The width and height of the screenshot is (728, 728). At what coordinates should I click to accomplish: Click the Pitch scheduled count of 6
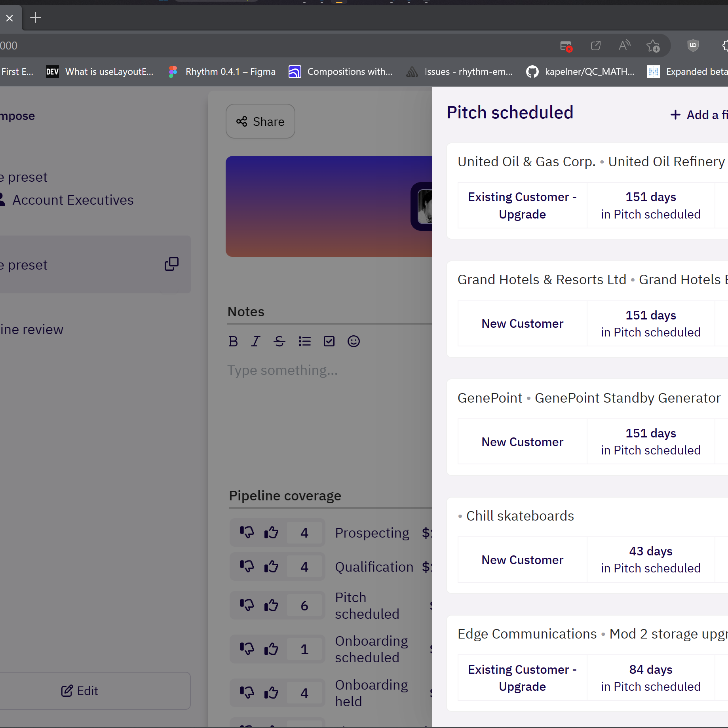point(304,605)
